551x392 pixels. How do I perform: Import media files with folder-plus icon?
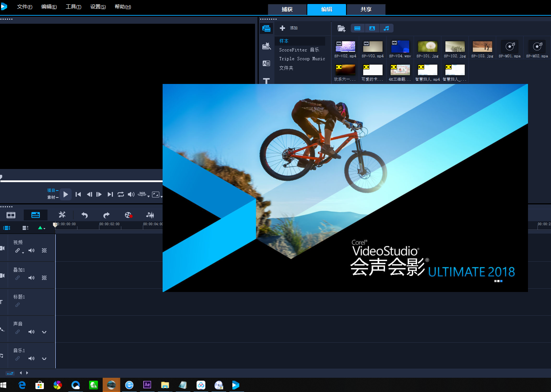pyautogui.click(x=341, y=28)
